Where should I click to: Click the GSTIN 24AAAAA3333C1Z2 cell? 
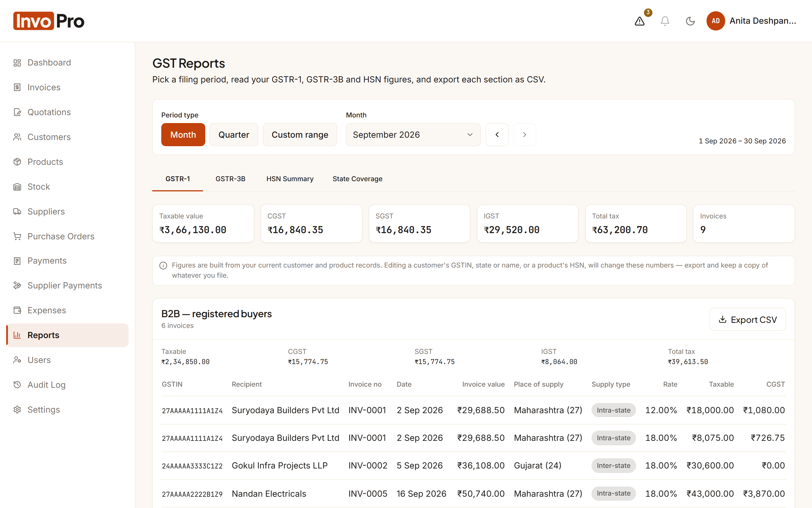(x=192, y=466)
